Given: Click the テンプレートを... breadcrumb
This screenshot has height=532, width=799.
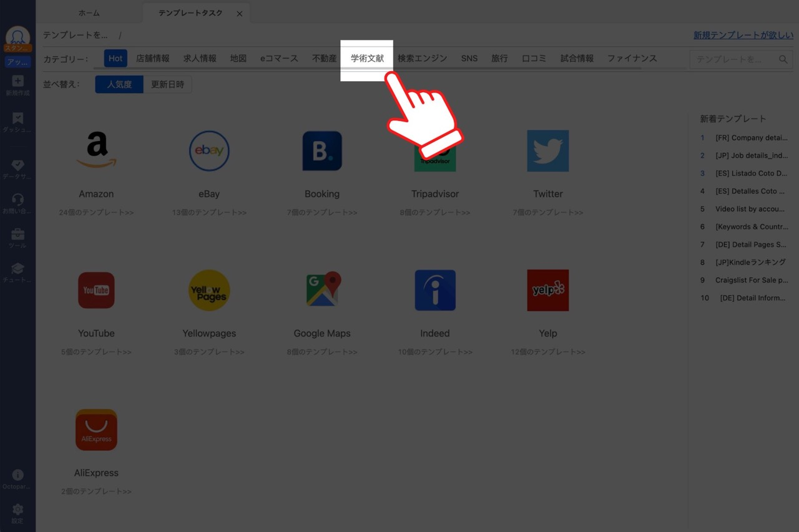Looking at the screenshot, I should coord(75,36).
